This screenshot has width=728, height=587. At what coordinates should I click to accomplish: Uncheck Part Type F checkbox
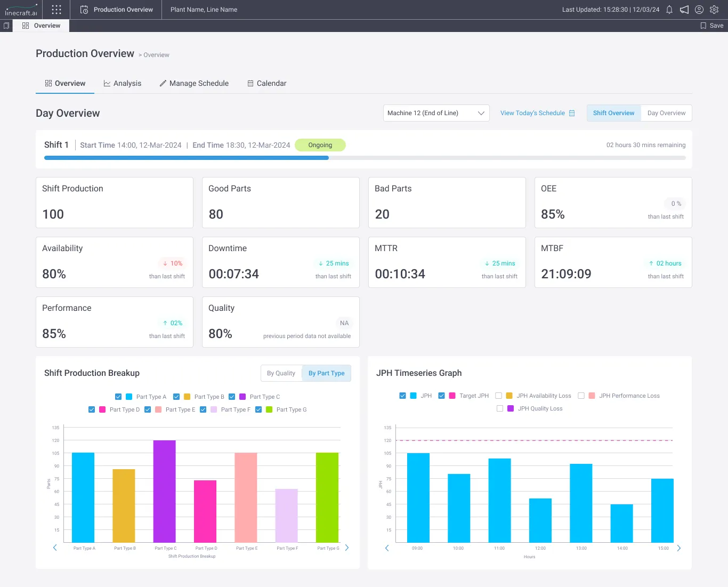pyautogui.click(x=203, y=409)
